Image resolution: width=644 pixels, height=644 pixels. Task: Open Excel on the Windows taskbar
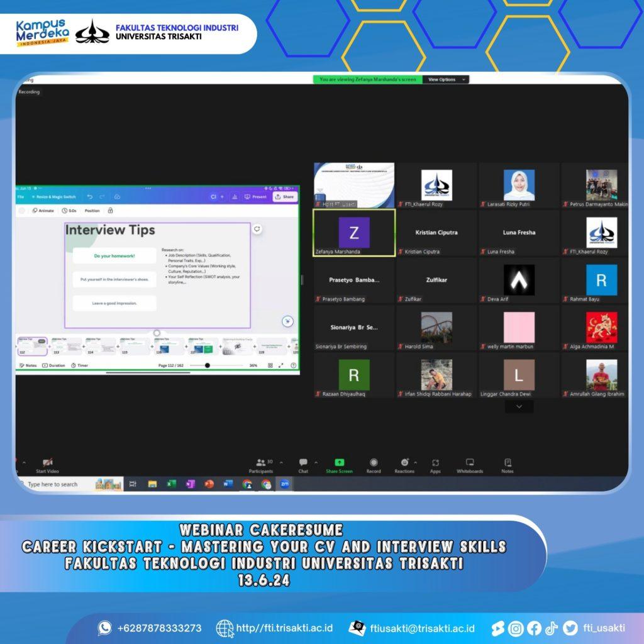pos(171,484)
